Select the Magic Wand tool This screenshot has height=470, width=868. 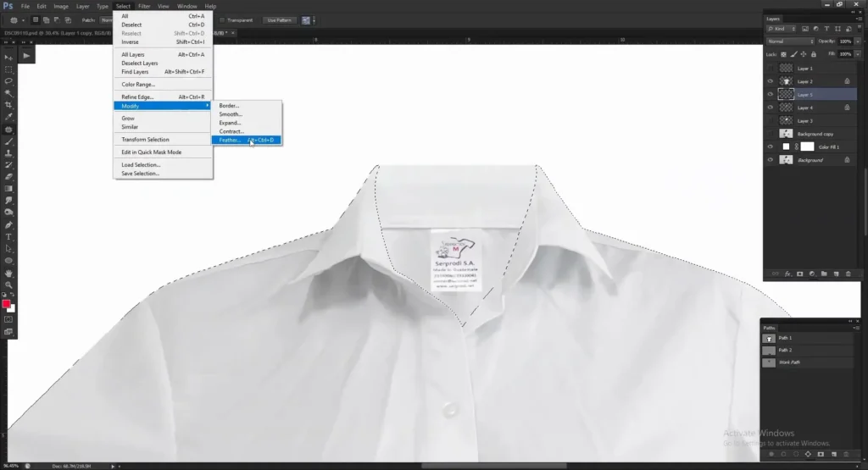[8, 93]
